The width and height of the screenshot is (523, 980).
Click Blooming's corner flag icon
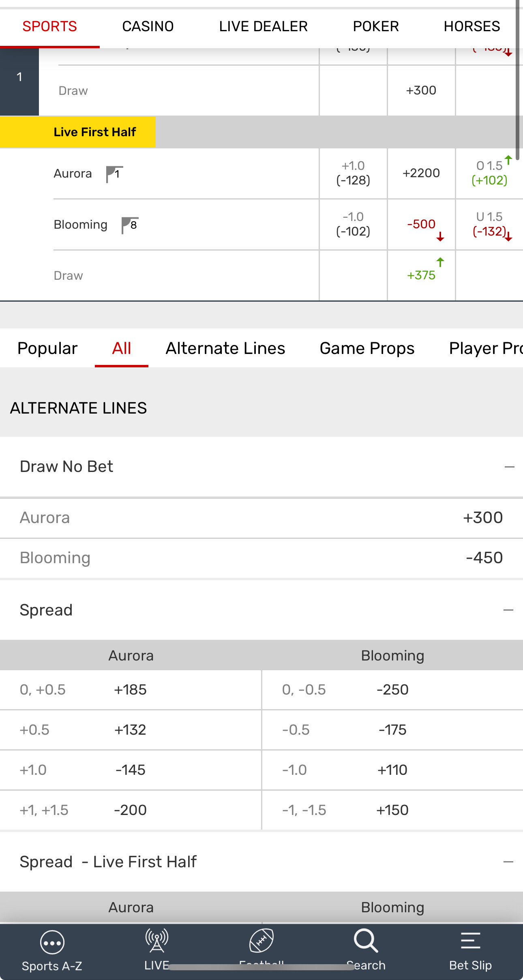tap(130, 225)
